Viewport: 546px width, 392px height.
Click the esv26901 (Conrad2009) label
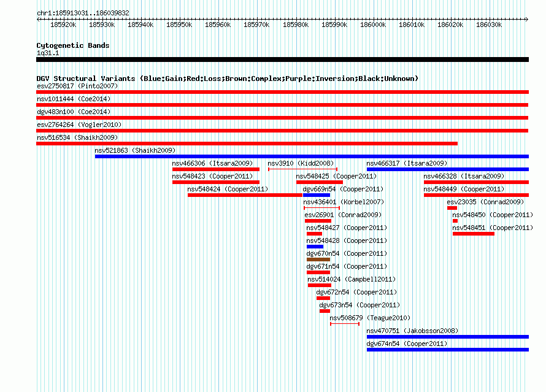[343, 215]
